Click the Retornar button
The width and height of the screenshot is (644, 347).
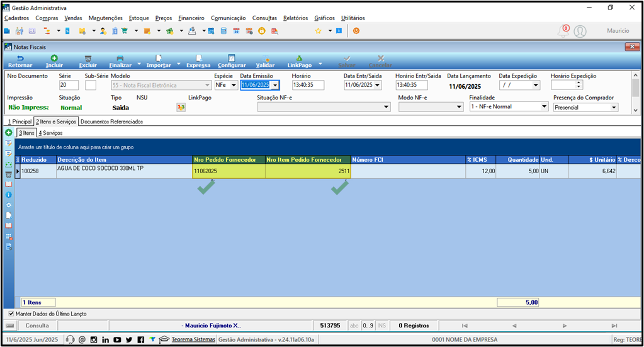coord(20,62)
